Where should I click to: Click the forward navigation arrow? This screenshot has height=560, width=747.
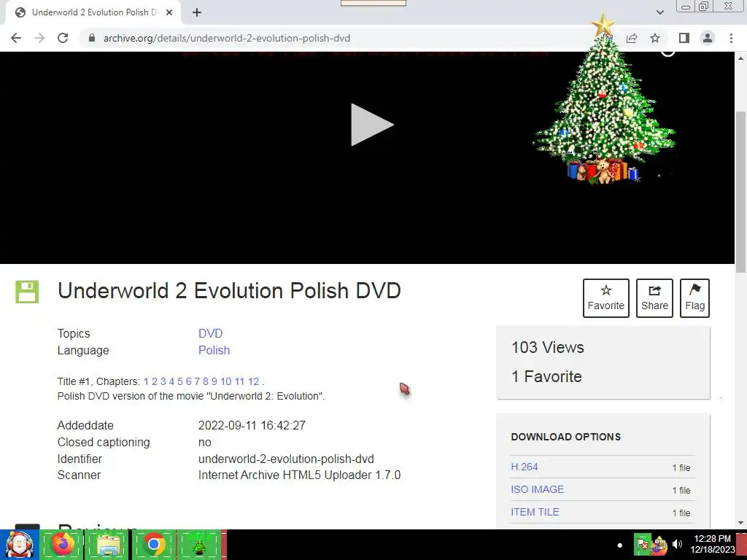click(x=39, y=38)
